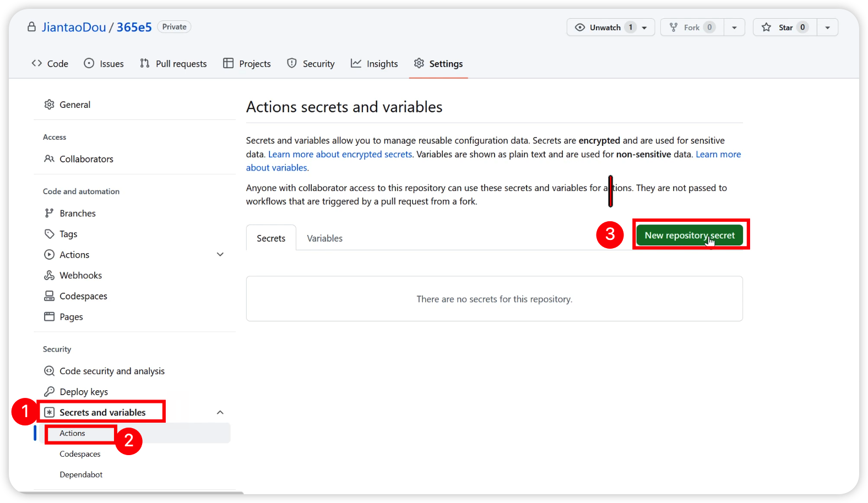Click the Projects table icon

(228, 63)
